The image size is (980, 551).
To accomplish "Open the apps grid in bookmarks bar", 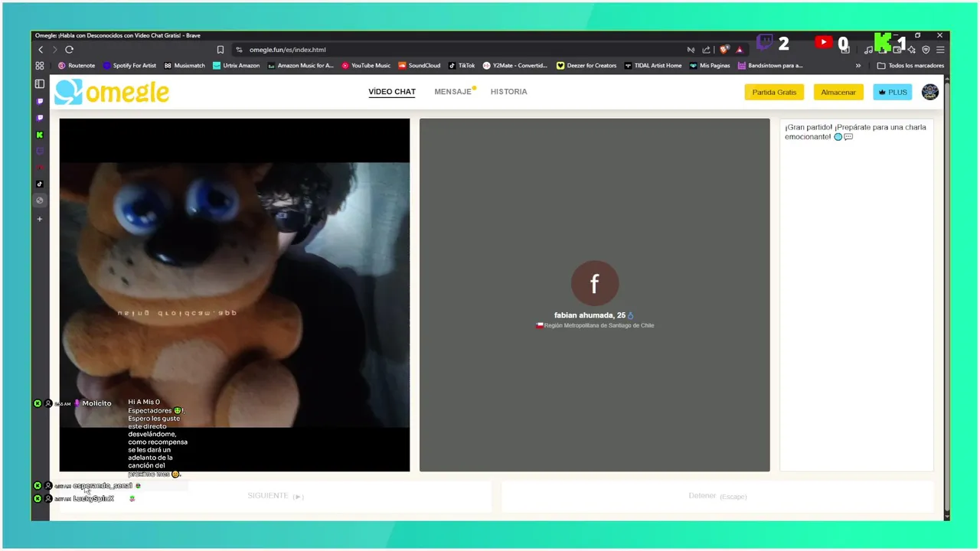I will click(x=40, y=66).
